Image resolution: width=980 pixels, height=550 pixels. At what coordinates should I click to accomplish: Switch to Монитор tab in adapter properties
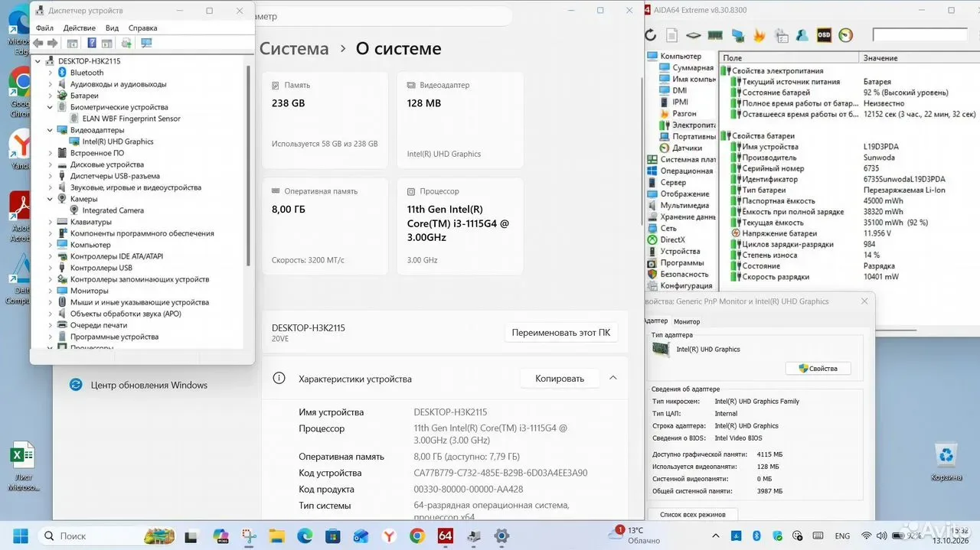coord(687,321)
